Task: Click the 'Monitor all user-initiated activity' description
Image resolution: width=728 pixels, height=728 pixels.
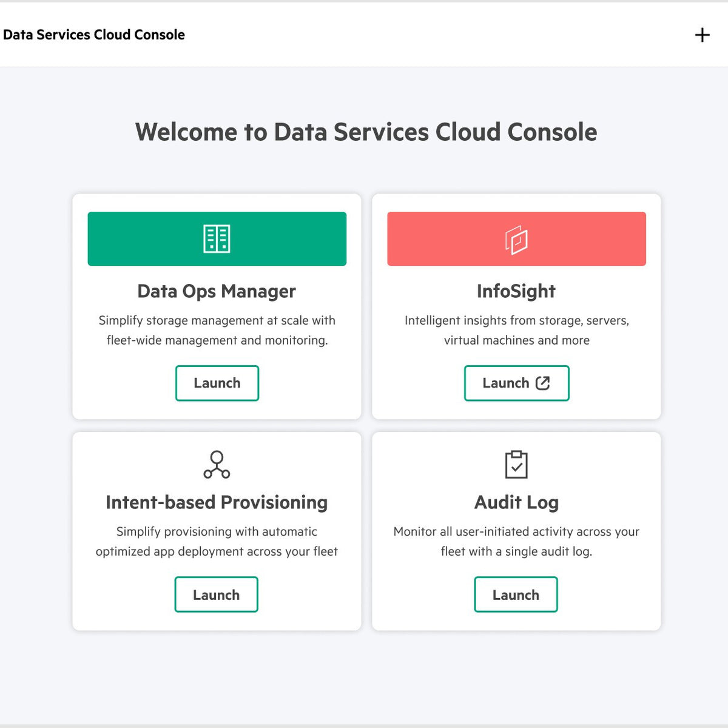Action: (x=516, y=541)
